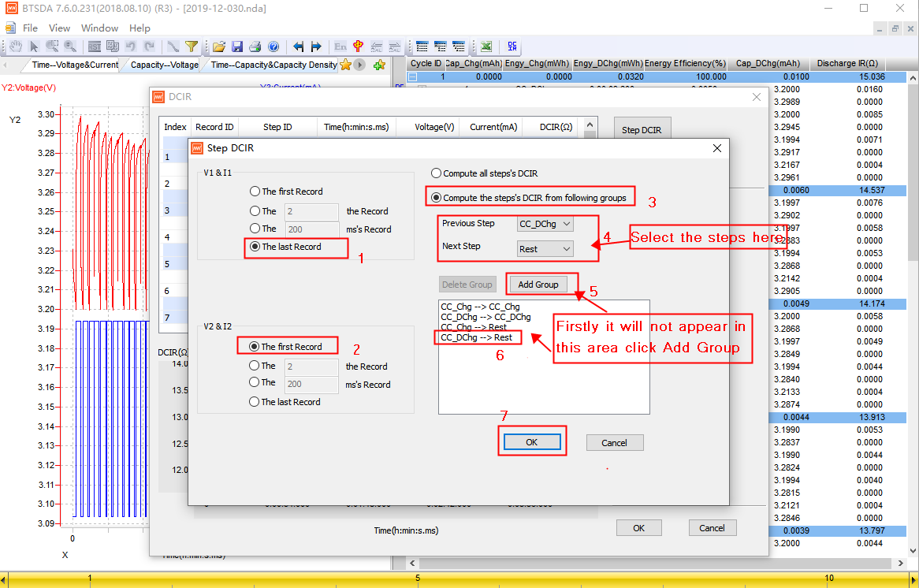Click the undo toolbar icon

[x=131, y=47]
